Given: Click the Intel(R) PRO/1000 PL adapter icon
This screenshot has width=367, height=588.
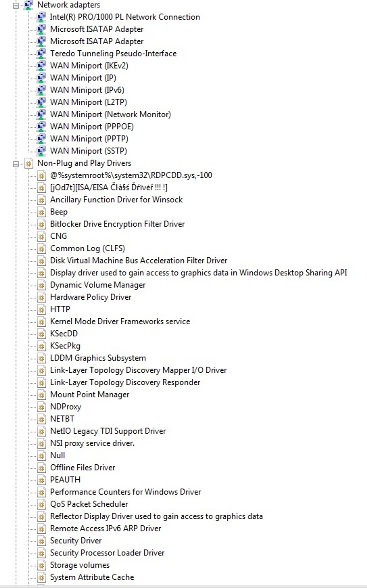Looking at the screenshot, I should point(41,17).
